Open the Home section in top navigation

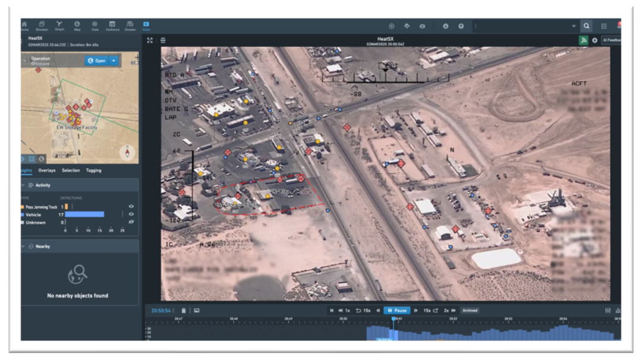[x=24, y=26]
